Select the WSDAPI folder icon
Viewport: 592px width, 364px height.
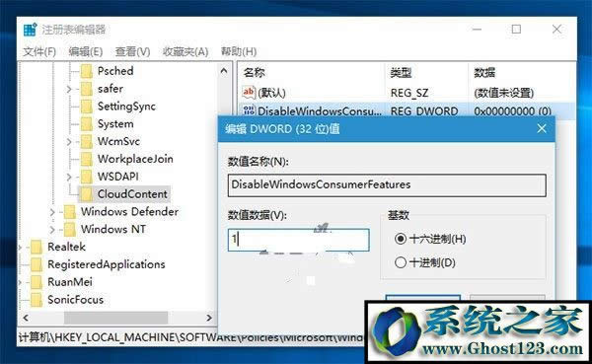(x=87, y=177)
